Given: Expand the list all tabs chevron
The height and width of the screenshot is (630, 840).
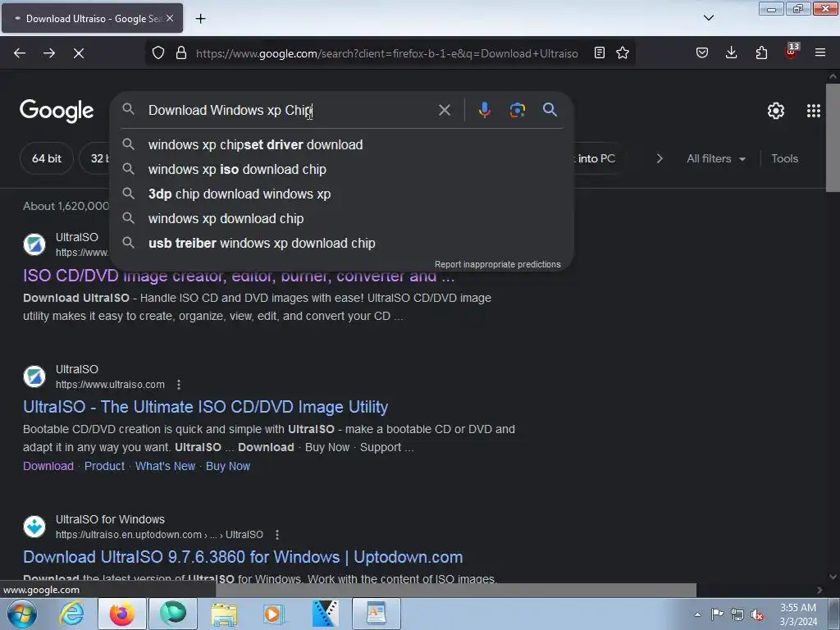Looking at the screenshot, I should coord(708,19).
